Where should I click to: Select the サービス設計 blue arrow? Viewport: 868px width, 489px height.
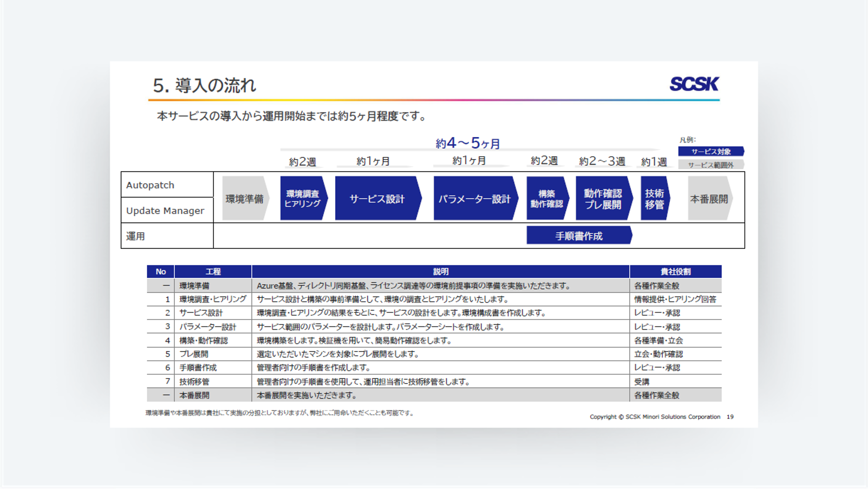(x=377, y=199)
